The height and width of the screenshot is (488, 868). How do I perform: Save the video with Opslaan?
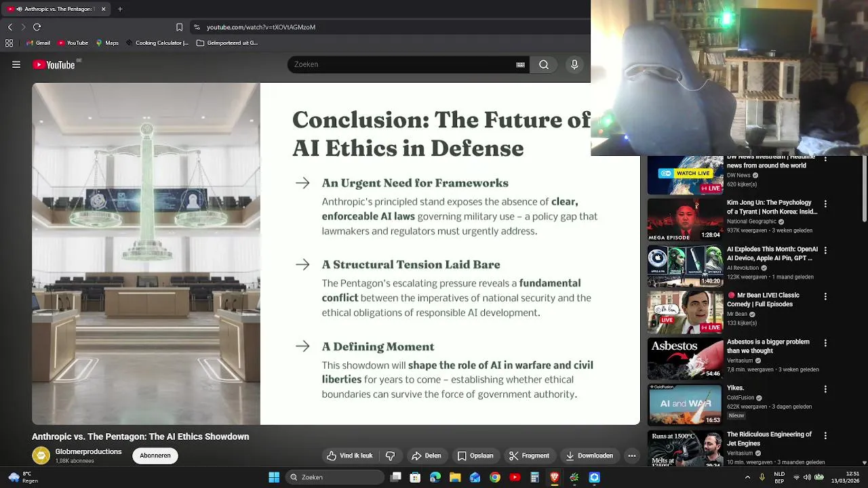click(x=475, y=455)
